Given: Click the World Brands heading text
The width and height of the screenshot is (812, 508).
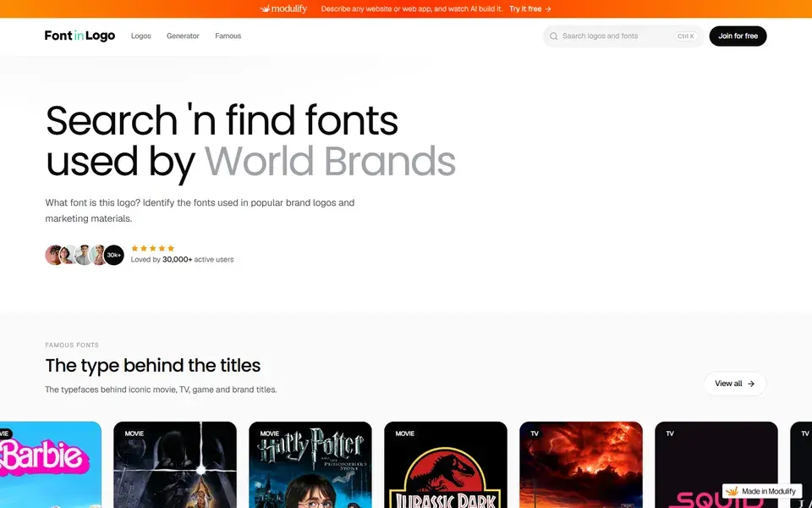Looking at the screenshot, I should [x=330, y=161].
